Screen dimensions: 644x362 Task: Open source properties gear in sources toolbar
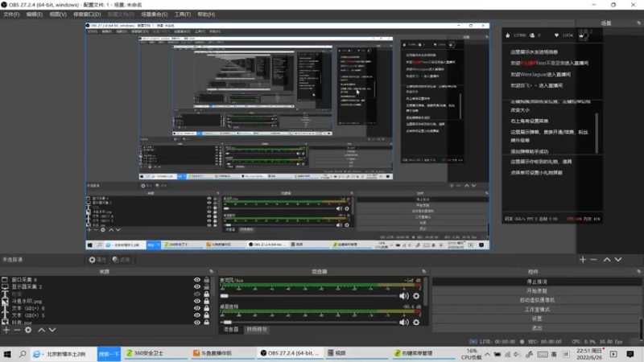click(28, 330)
